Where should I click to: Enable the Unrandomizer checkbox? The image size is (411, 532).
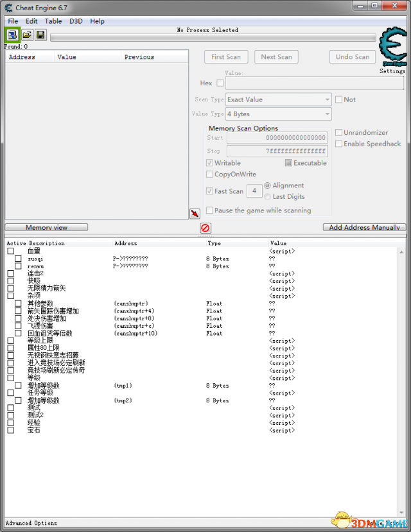tap(338, 132)
